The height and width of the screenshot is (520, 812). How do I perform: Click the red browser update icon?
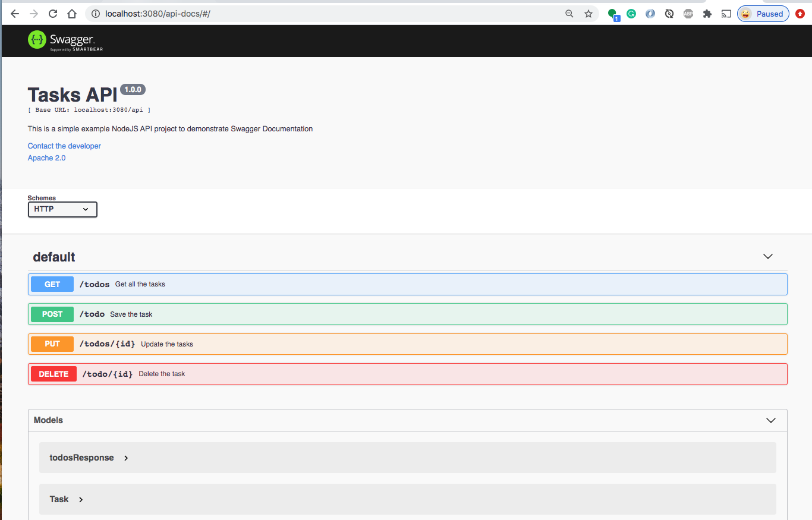click(800, 14)
